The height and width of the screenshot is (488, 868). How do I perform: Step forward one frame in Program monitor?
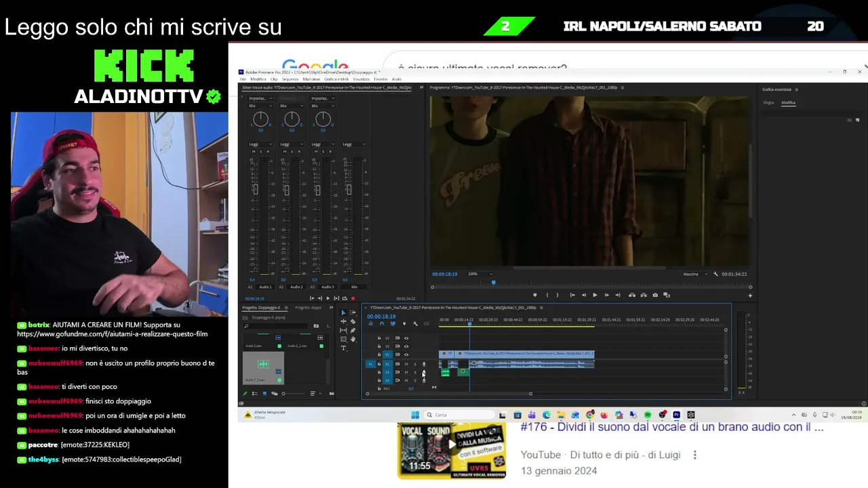click(x=606, y=295)
